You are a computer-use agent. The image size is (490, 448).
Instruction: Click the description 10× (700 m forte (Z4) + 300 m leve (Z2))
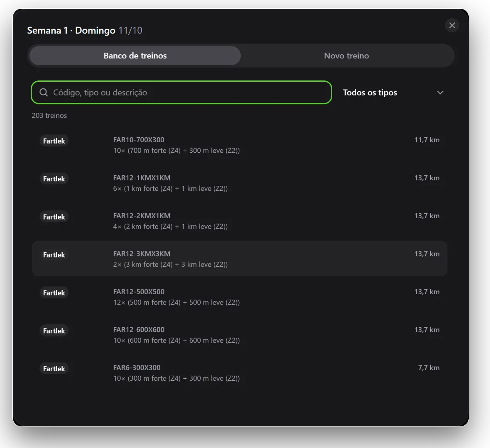coord(176,151)
